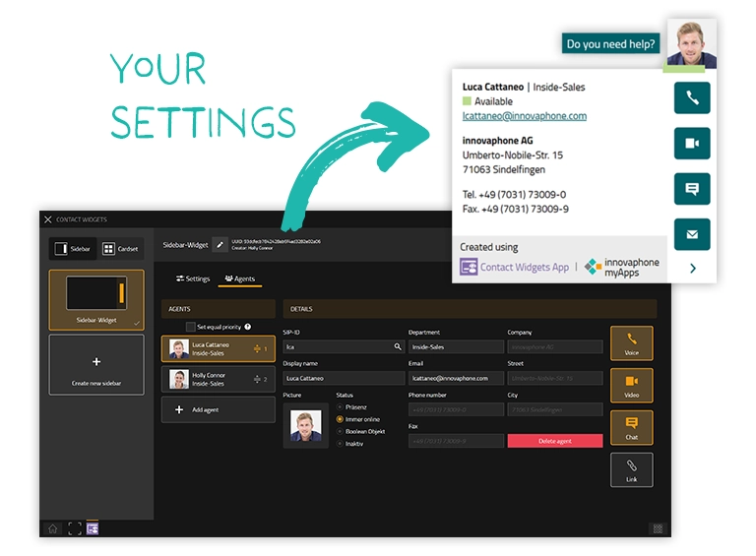Viewport: 756px width, 556px height.
Task: Start a video call from contact widget
Action: [x=692, y=143]
